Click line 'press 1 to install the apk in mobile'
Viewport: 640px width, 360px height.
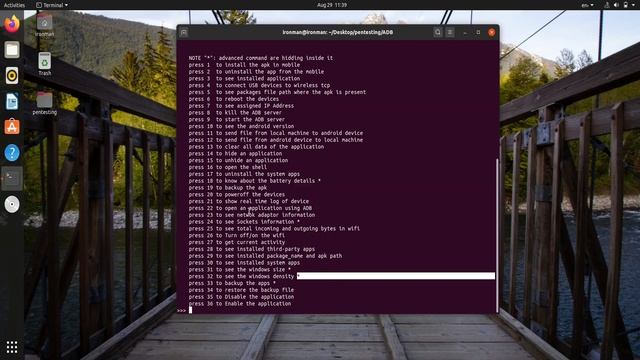tap(244, 65)
